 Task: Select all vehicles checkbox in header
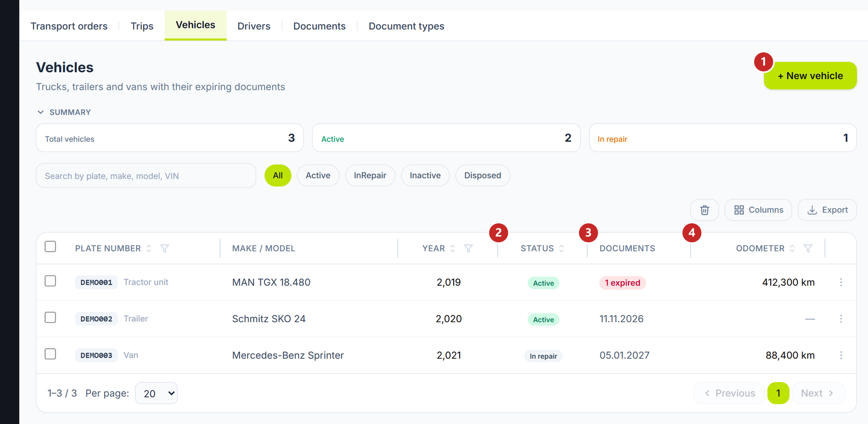[x=50, y=247]
